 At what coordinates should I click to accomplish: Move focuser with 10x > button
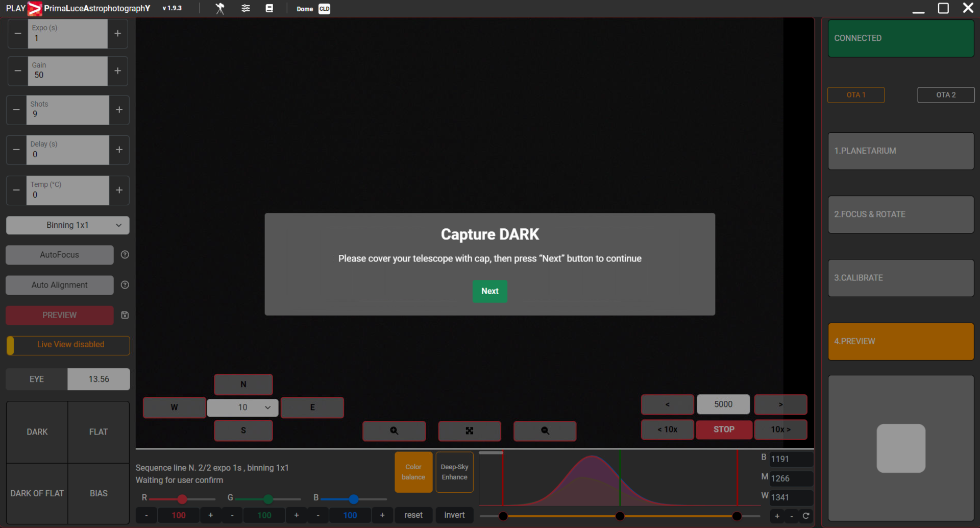(x=781, y=429)
